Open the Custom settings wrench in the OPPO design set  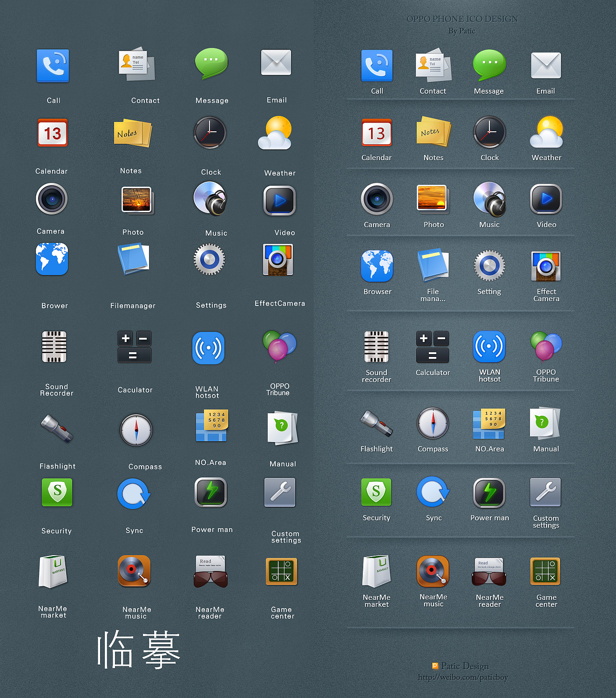click(546, 492)
